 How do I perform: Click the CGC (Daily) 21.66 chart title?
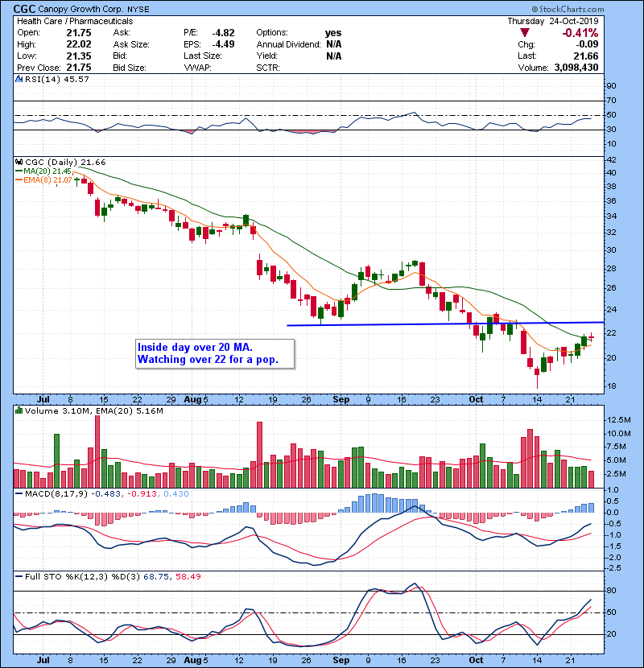point(65,162)
